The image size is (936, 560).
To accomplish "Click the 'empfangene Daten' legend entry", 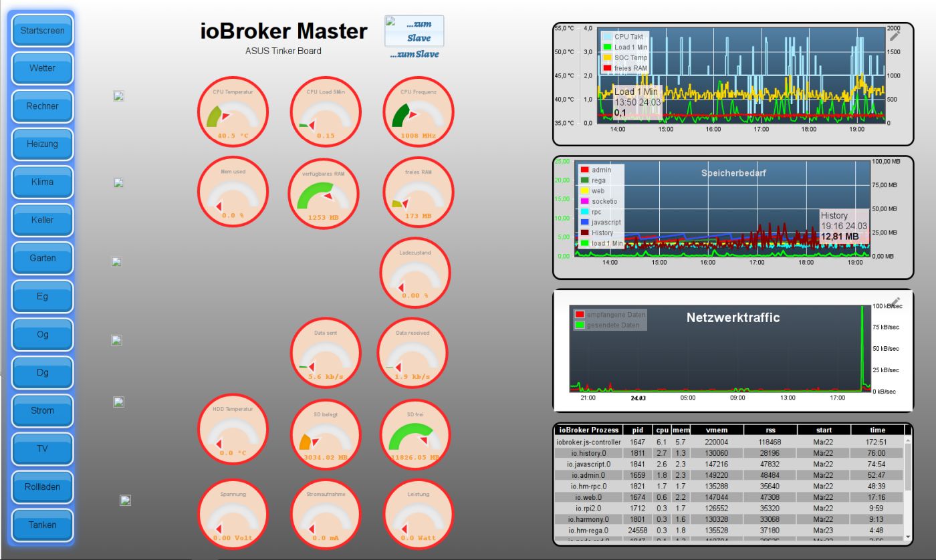I will coord(610,314).
